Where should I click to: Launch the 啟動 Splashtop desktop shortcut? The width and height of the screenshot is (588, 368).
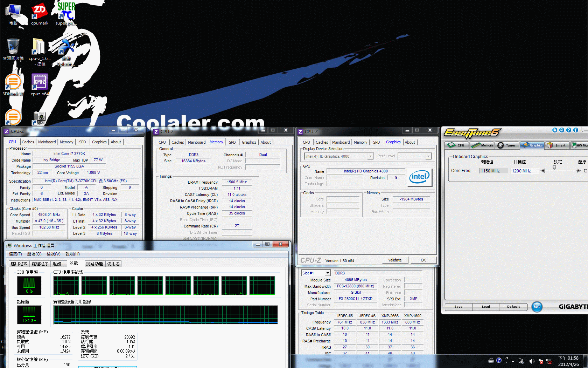pyautogui.click(x=66, y=52)
